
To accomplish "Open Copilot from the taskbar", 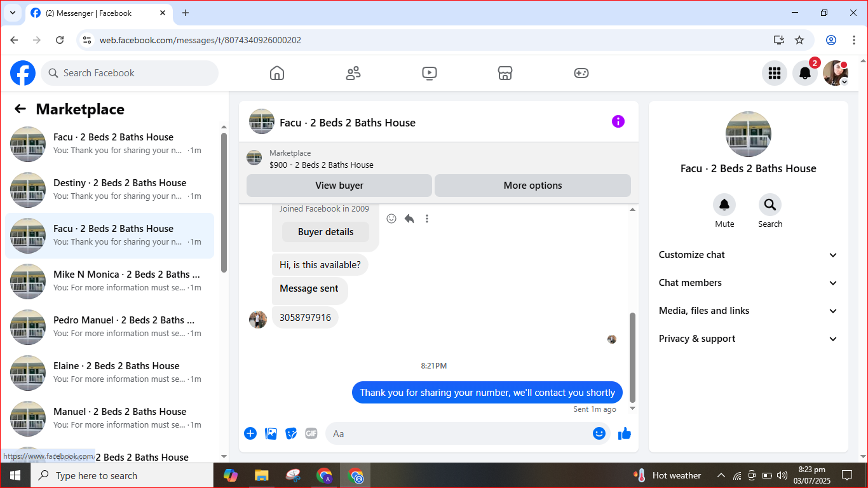I will click(x=230, y=475).
